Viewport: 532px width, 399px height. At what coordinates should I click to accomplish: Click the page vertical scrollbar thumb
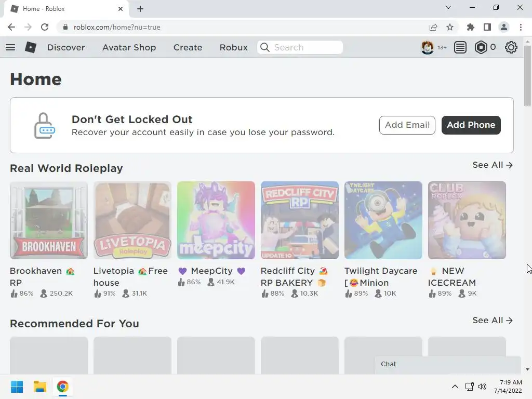point(527,76)
